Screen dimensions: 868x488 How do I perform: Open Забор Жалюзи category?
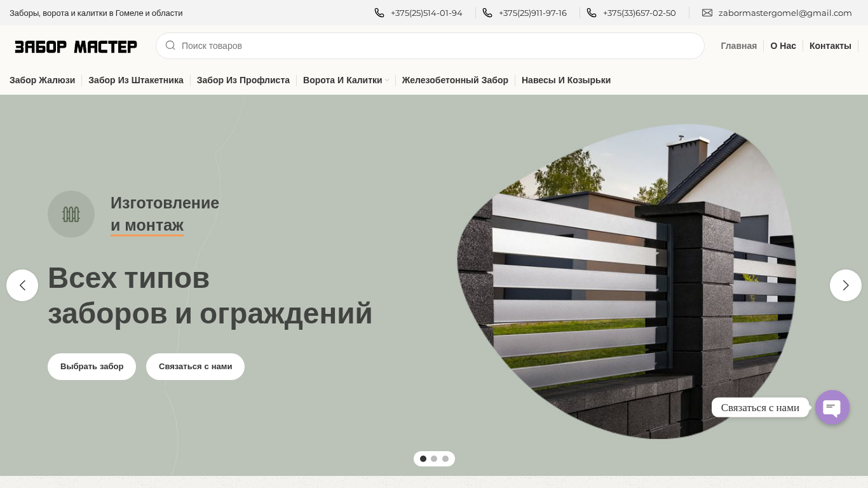coord(42,80)
